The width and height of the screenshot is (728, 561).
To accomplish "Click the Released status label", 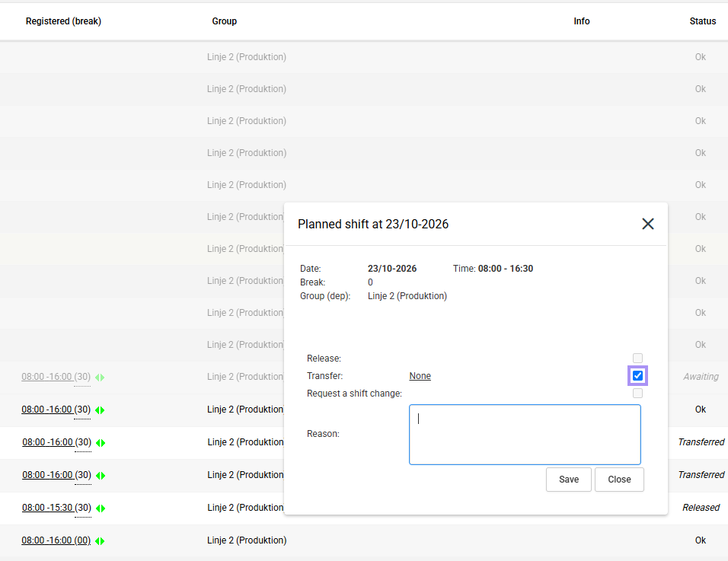I will (701, 507).
